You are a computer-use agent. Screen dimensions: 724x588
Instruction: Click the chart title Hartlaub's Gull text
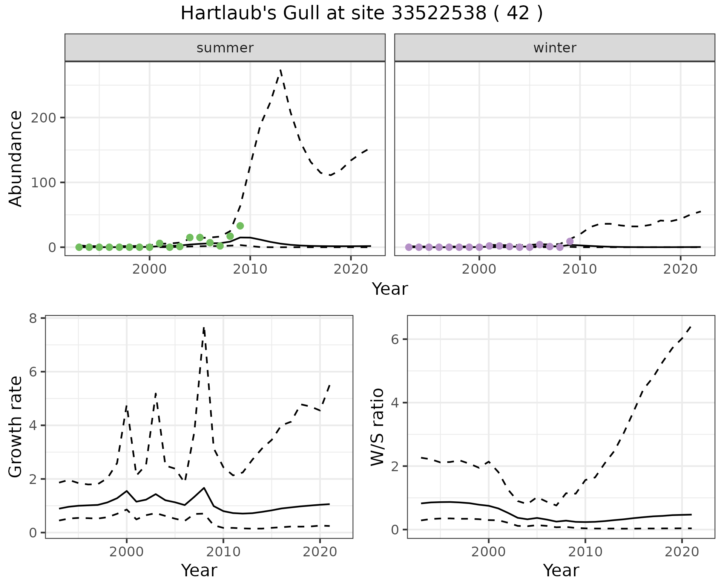click(x=361, y=14)
